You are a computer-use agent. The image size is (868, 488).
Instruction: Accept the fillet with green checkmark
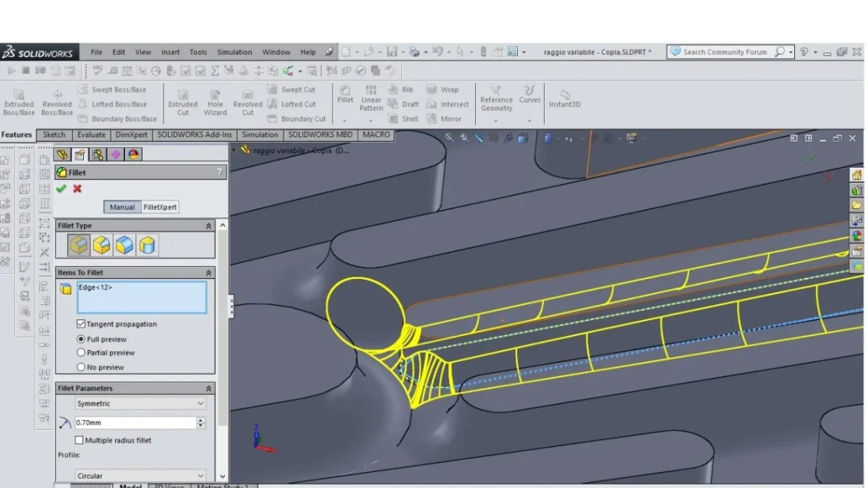pyautogui.click(x=61, y=188)
